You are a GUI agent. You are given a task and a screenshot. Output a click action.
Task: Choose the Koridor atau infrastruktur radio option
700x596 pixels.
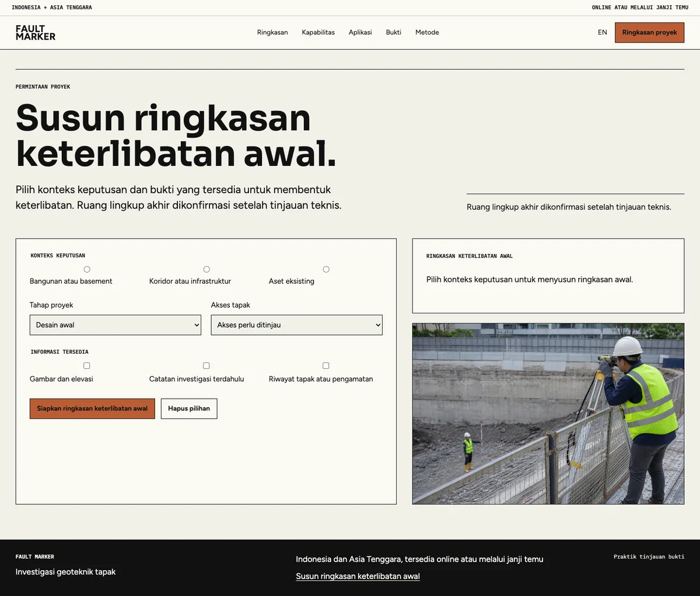206,269
